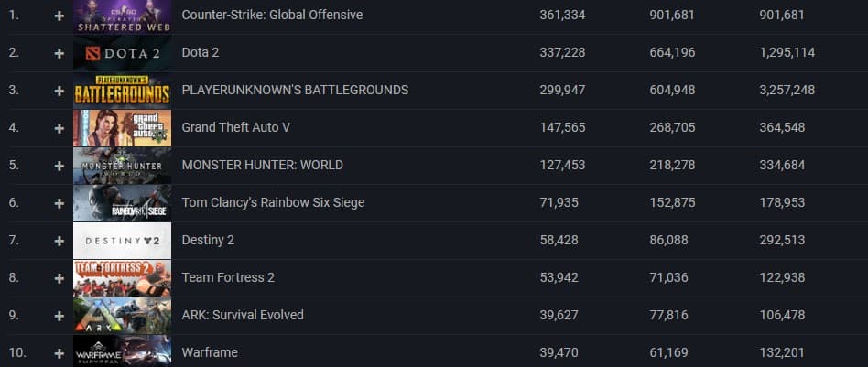Click the Grand Theft Auto V cover thumbnail
868x367 pixels.
pyautogui.click(x=122, y=128)
